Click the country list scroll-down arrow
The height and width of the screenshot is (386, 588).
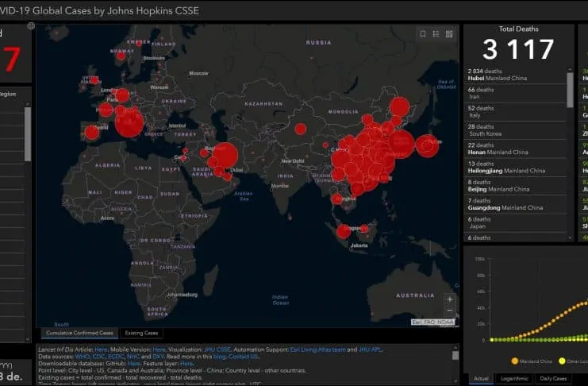click(x=28, y=339)
